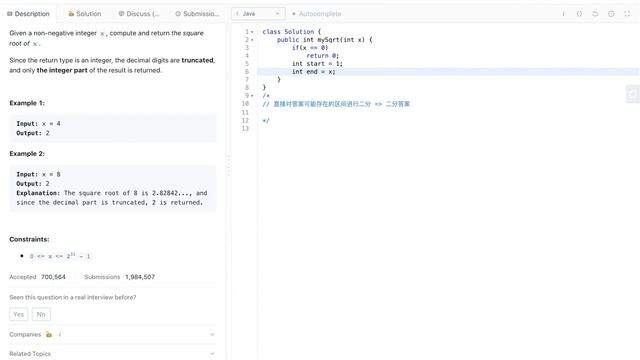Click 'public int mySqrt(int x)' line
The image size is (640, 360).
point(324,40)
